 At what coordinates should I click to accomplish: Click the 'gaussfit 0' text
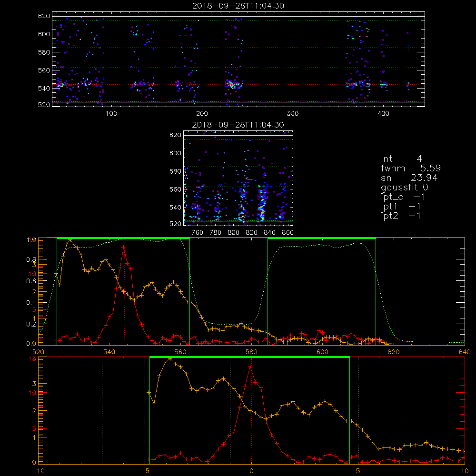pos(404,187)
